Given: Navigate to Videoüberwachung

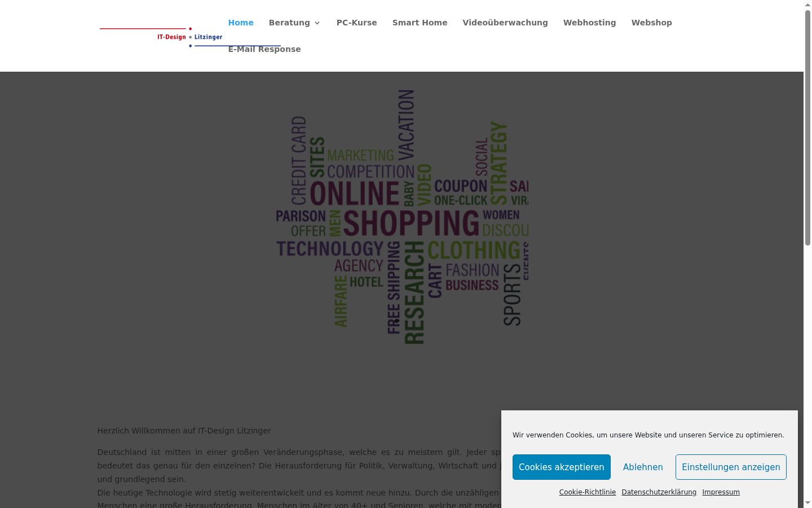Looking at the screenshot, I should click(505, 23).
